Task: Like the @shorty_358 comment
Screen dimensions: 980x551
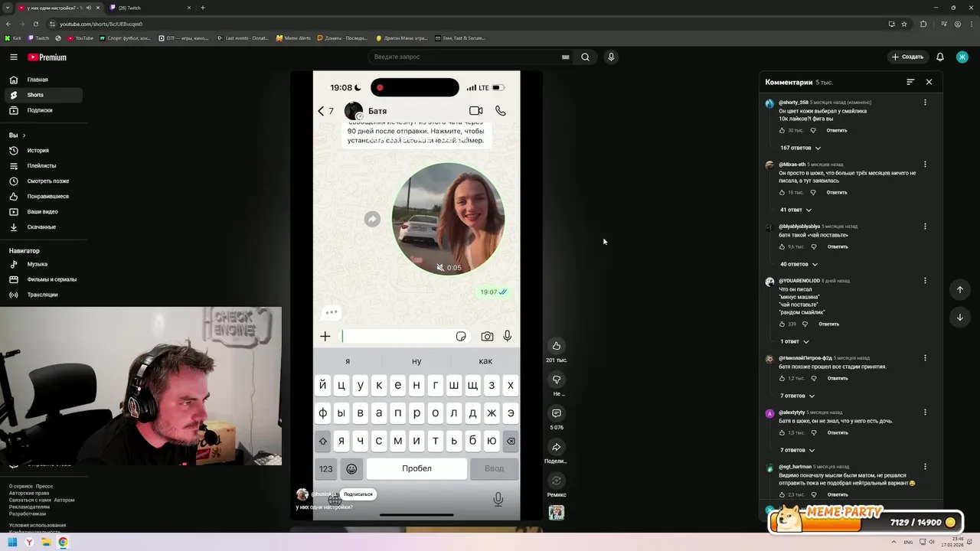Action: tap(782, 130)
